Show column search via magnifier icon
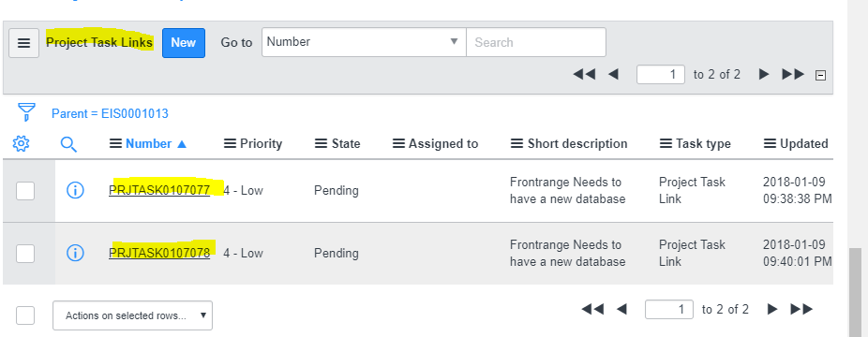This screenshot has width=868, height=337. tap(68, 144)
